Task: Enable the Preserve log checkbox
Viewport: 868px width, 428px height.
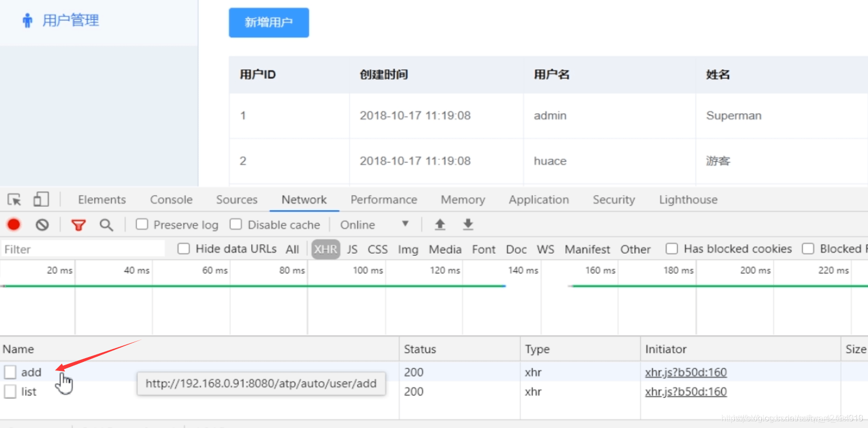Action: [142, 224]
